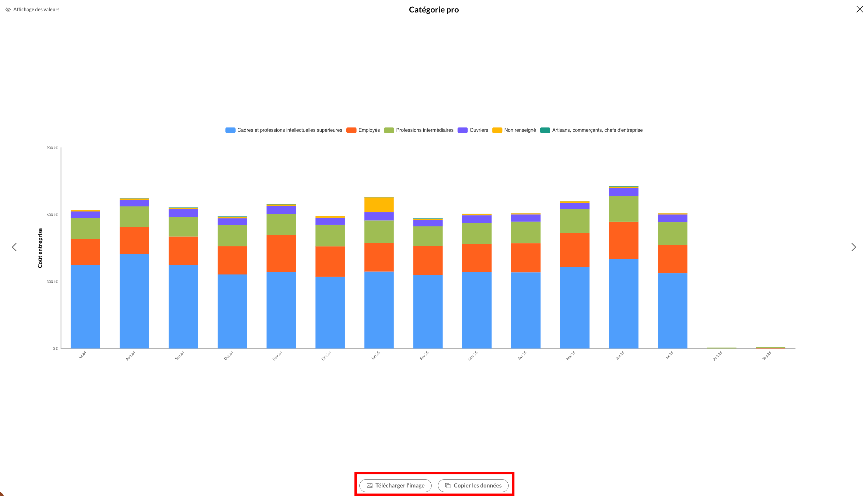This screenshot has height=496, width=868.
Task: Click the purple Ouvriers segment of Mai 25
Action: (574, 206)
